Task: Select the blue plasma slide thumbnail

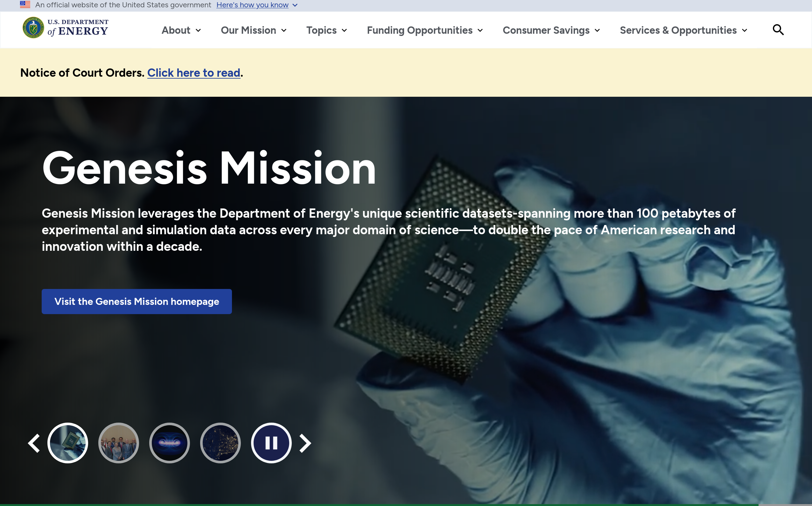Action: pyautogui.click(x=170, y=443)
